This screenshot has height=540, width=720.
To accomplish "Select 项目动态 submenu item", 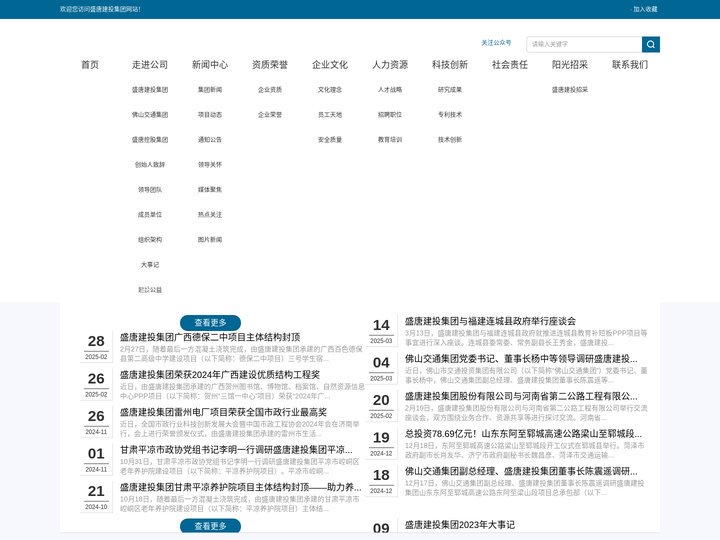I will point(210,114).
